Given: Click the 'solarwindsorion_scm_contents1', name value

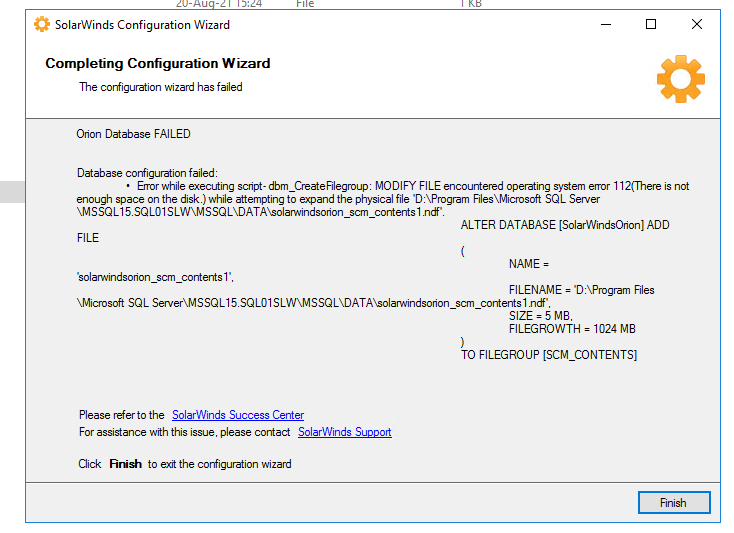Looking at the screenshot, I should click(x=155, y=277).
